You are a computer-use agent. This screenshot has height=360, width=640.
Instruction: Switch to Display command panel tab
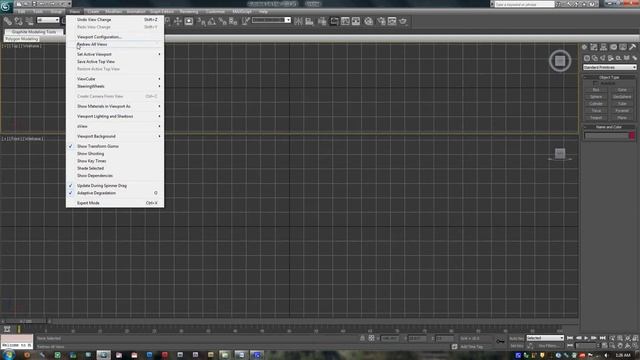[x=623, y=47]
